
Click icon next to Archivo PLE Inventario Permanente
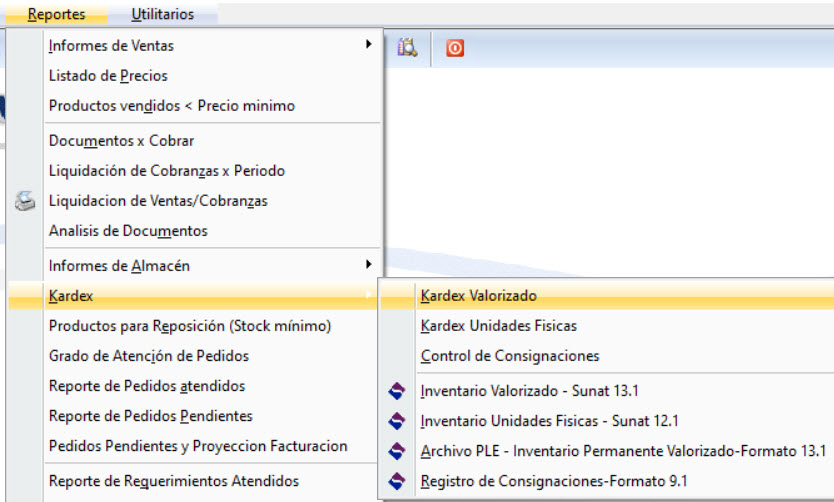click(397, 451)
